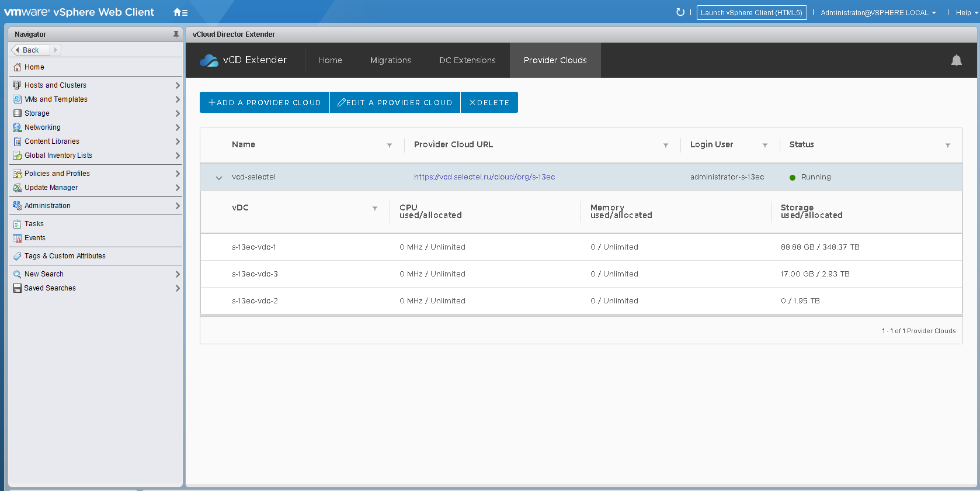
Task: Click the Storage icon in Navigator
Action: (x=18, y=113)
